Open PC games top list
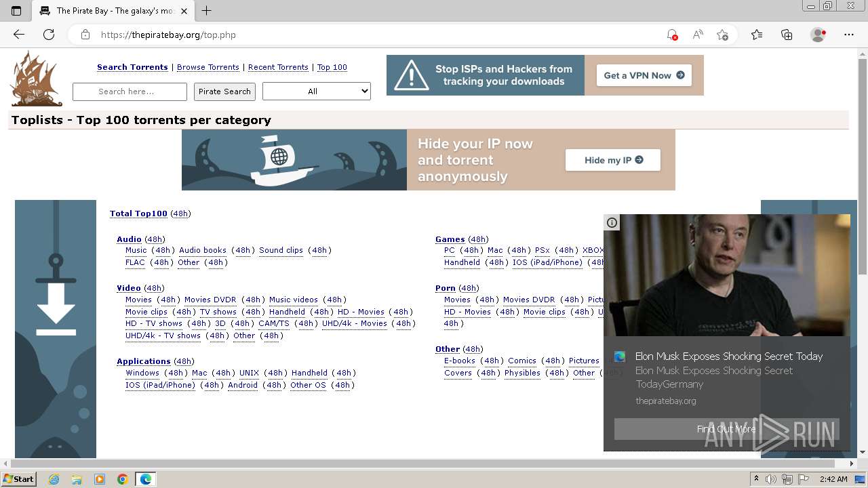 [x=450, y=250]
